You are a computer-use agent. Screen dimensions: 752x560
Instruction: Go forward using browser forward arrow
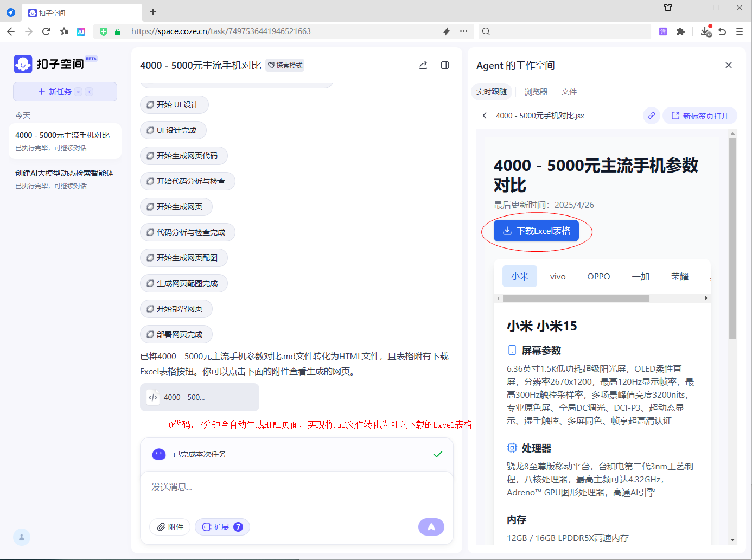pyautogui.click(x=29, y=31)
